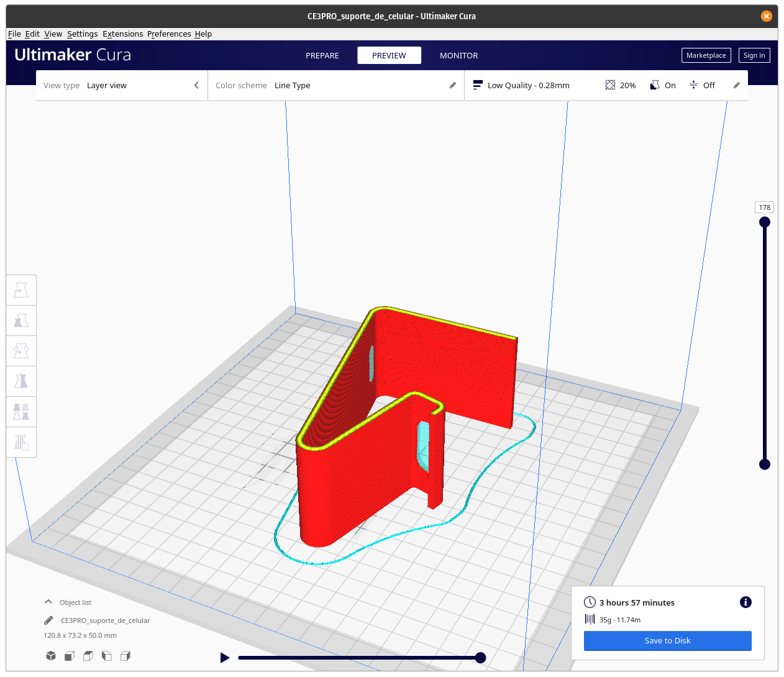The height and width of the screenshot is (677, 784).
Task: Switch to 3D view cube icon
Action: point(51,656)
